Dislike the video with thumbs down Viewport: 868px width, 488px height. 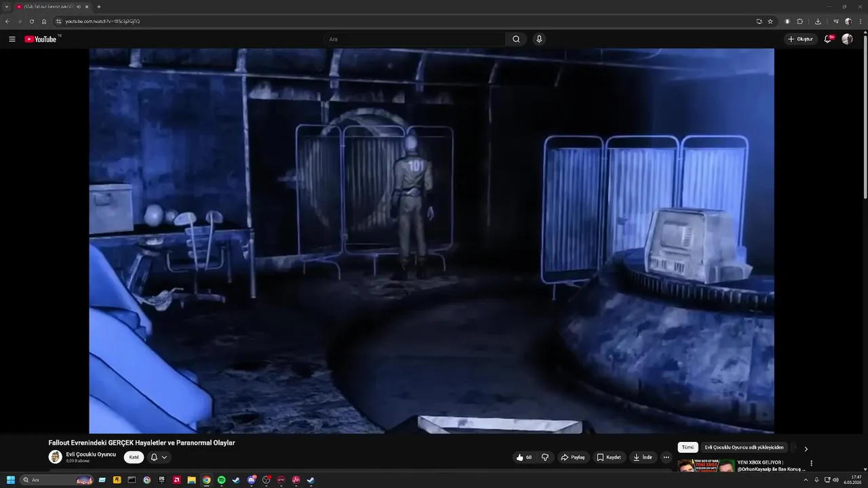coord(545,457)
